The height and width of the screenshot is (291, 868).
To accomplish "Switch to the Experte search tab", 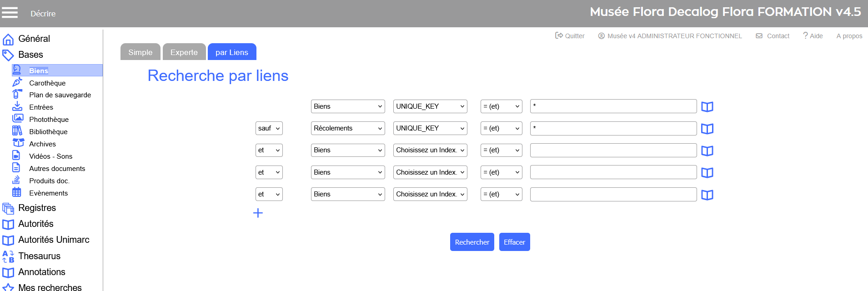I will (x=184, y=52).
